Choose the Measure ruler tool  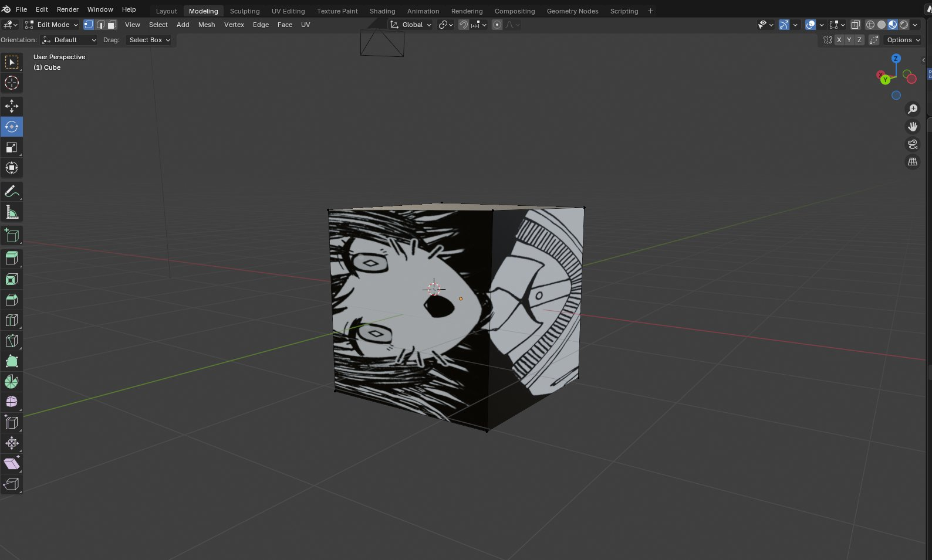[12, 212]
